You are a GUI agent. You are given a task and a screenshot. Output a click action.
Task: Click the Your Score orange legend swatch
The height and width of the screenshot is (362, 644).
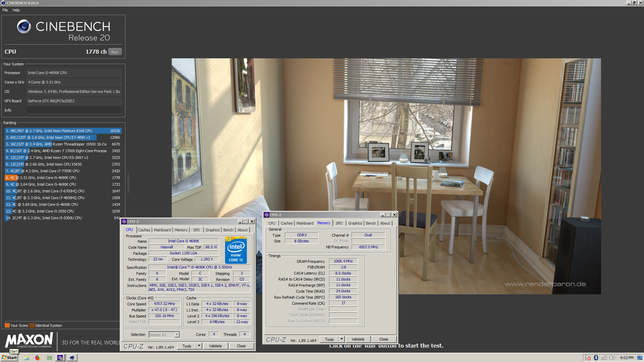click(x=7, y=325)
